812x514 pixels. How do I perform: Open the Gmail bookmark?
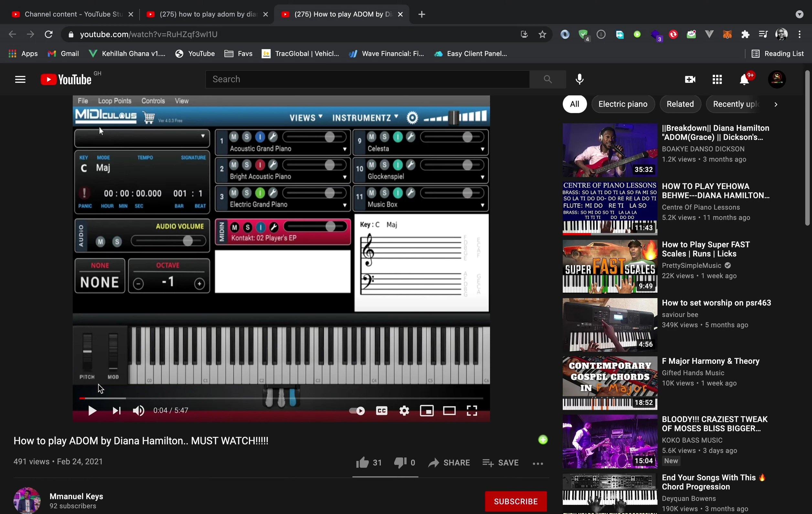point(63,54)
